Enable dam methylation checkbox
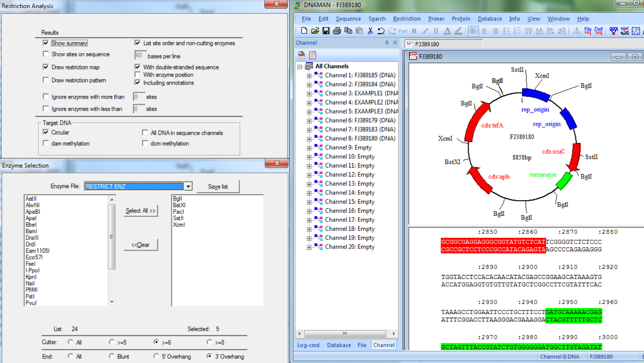644x363 pixels. tap(46, 143)
